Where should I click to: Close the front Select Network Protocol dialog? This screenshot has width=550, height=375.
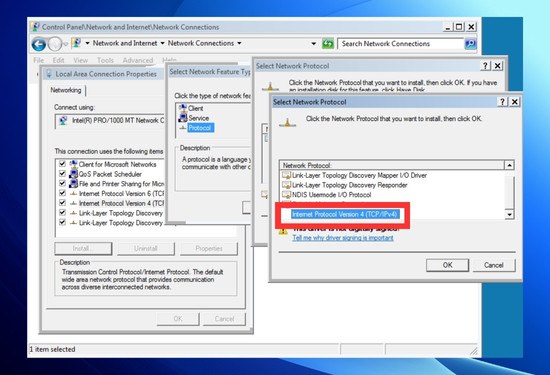pos(515,102)
